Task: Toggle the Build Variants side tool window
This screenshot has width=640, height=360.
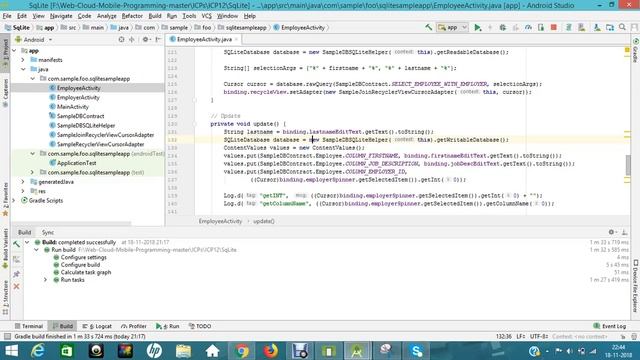Action: (5, 249)
